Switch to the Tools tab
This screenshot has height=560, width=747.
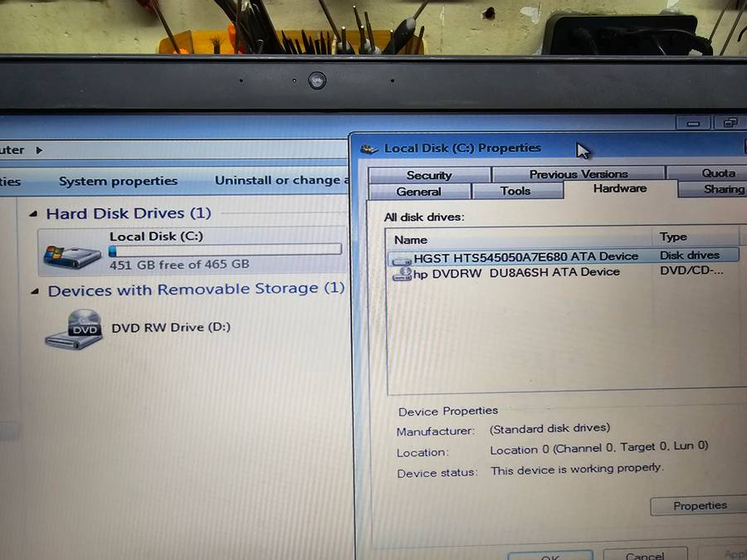click(x=515, y=191)
